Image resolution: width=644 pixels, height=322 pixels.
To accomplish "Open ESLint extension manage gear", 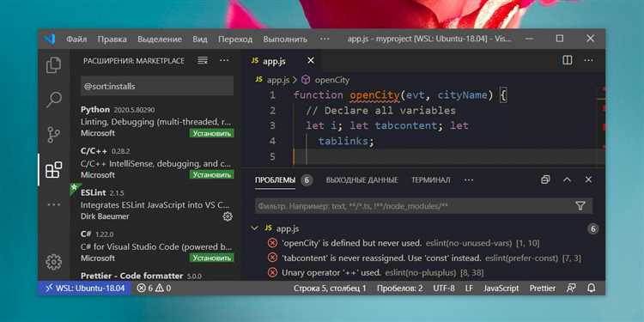I will pos(228,216).
